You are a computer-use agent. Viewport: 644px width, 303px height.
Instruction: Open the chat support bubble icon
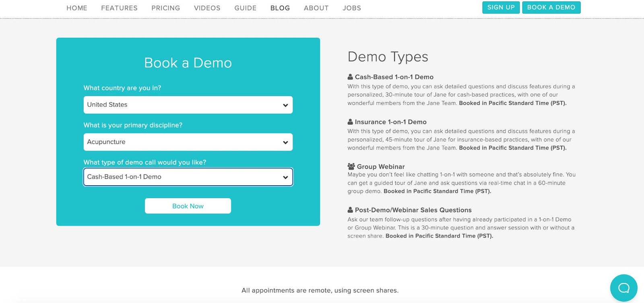[623, 288]
